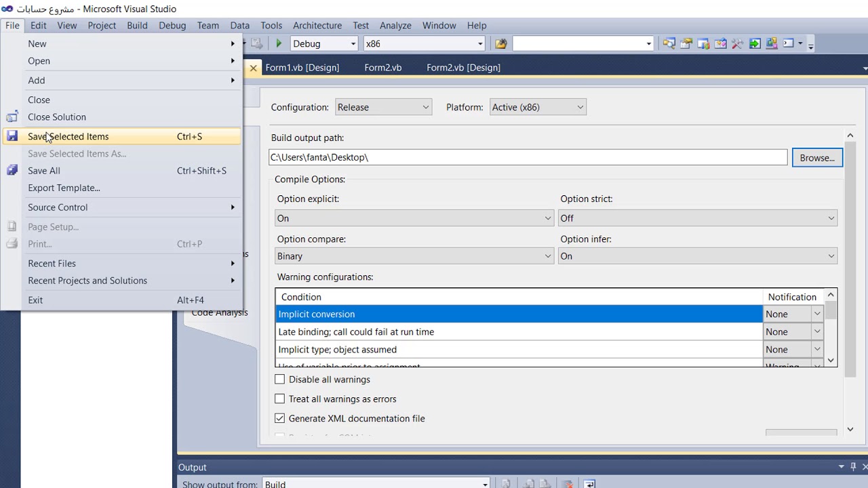Click the Browse button for output path
The image size is (868, 488).
[x=817, y=158]
